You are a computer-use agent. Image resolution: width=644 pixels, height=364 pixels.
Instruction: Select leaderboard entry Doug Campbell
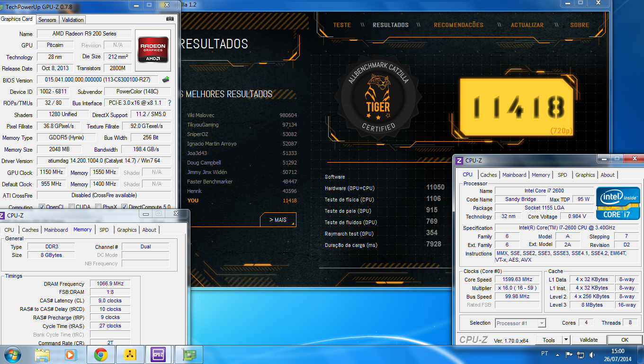point(242,163)
